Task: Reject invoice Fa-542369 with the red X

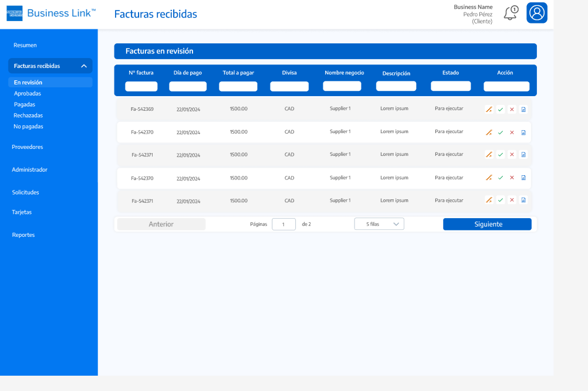Action: click(512, 110)
